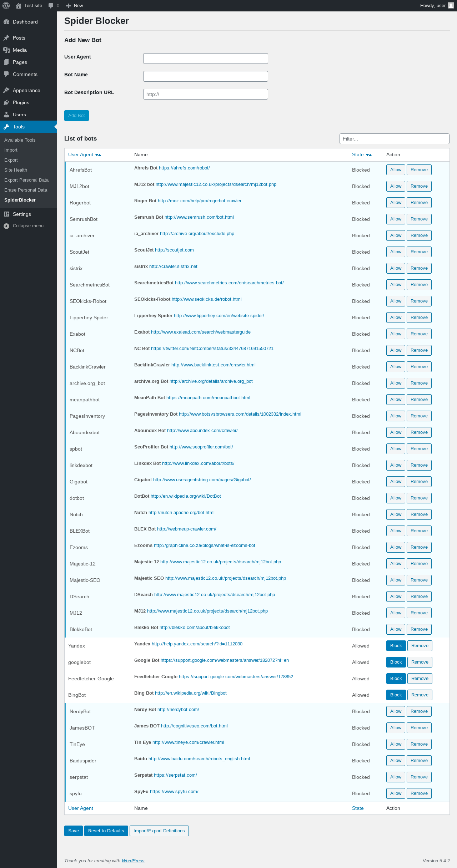
Task: Click the Save button
Action: [x=74, y=831]
